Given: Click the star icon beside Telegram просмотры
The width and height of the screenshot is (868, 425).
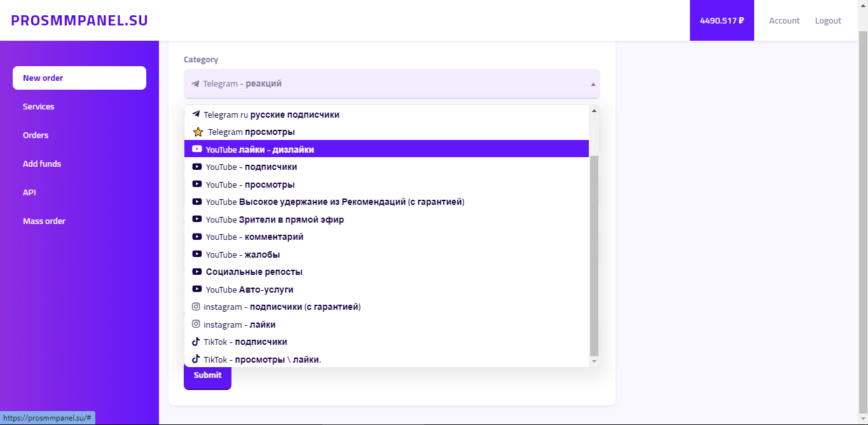Looking at the screenshot, I should point(198,132).
